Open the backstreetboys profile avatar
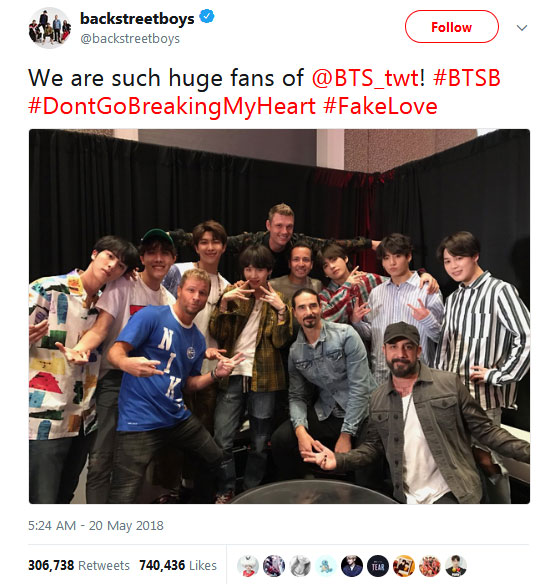The height and width of the screenshot is (584, 554). pyautogui.click(x=50, y=28)
